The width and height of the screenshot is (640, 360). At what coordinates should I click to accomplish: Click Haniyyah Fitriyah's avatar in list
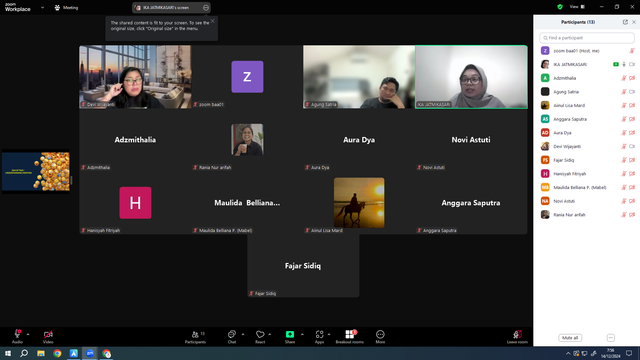pos(545,173)
